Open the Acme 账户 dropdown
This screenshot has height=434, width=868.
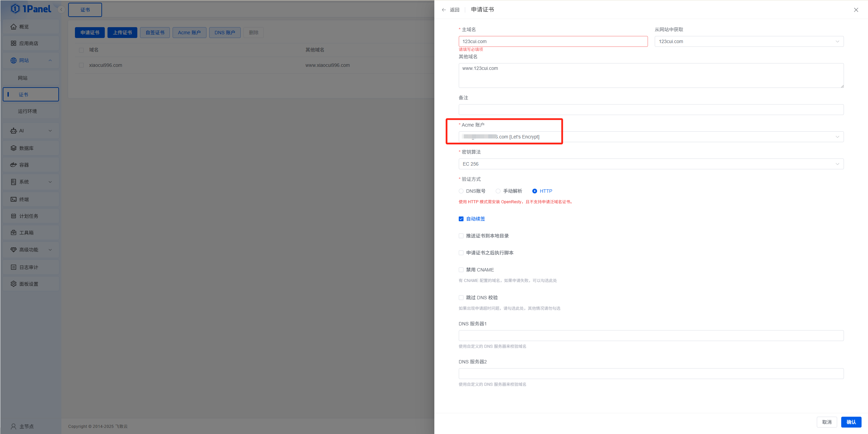650,136
